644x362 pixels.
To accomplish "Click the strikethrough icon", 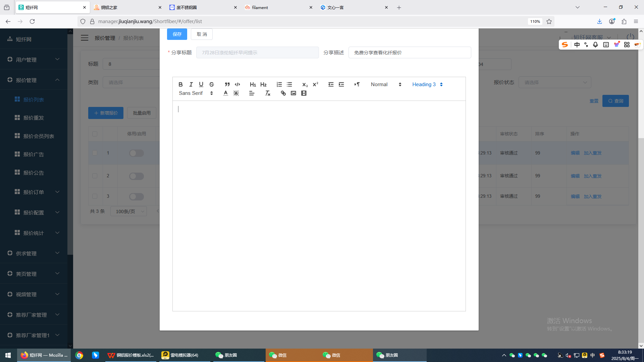I will point(211,84).
